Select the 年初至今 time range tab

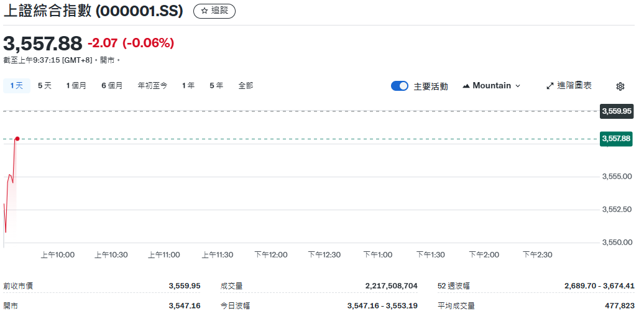tap(152, 86)
